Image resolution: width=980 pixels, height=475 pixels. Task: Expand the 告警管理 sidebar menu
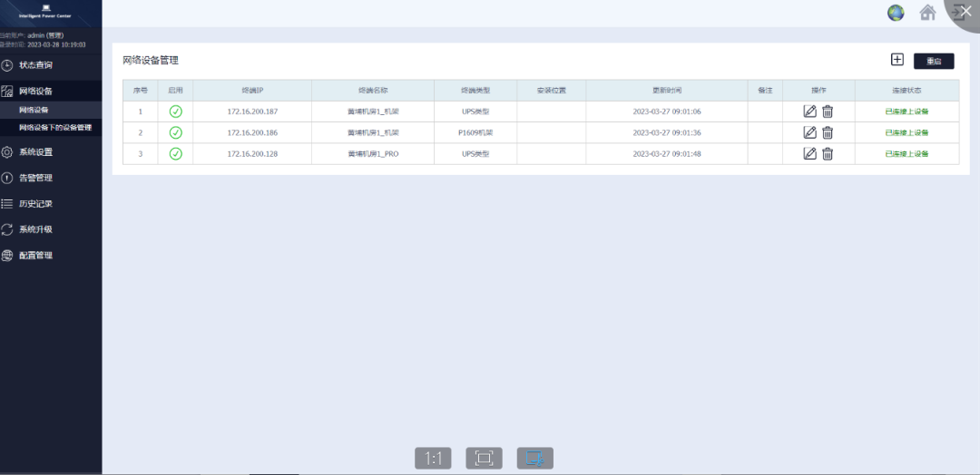36,178
